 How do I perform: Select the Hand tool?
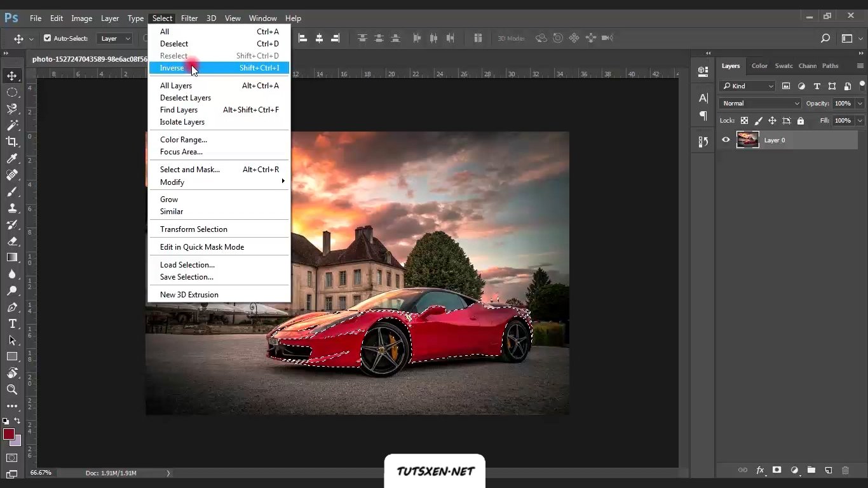[x=12, y=373]
